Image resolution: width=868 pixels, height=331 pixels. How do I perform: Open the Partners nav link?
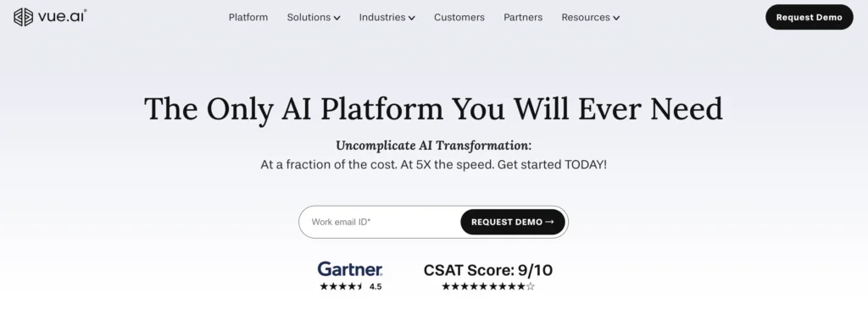tap(522, 17)
